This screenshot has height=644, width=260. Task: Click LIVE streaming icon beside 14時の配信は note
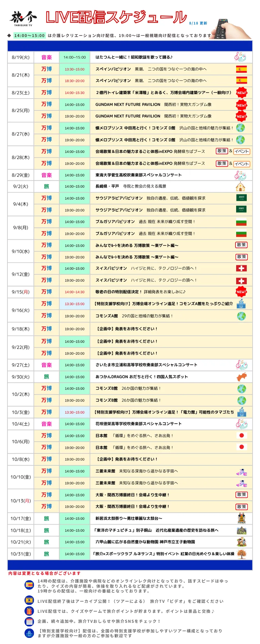tap(29, 584)
